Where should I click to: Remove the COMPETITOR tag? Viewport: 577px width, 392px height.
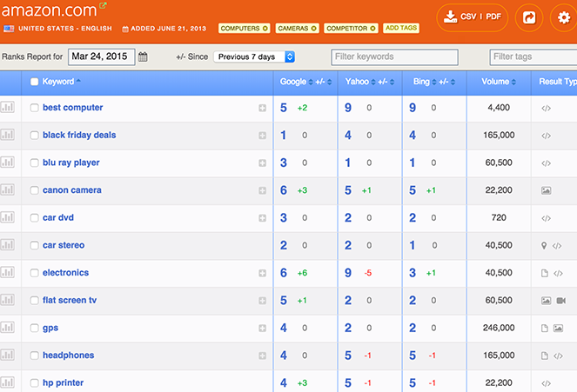(372, 29)
